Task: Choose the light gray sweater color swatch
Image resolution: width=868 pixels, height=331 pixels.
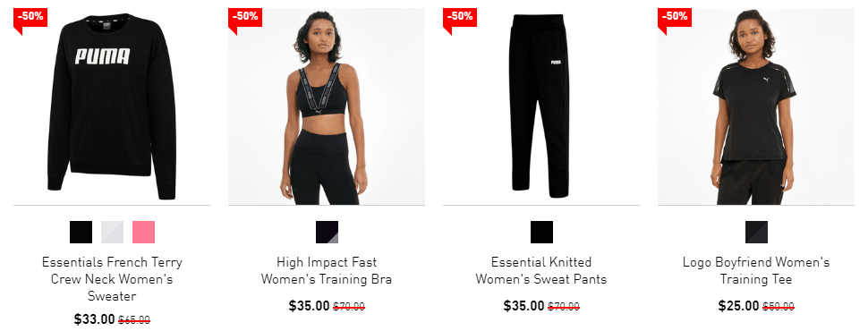Action: pyautogui.click(x=113, y=232)
